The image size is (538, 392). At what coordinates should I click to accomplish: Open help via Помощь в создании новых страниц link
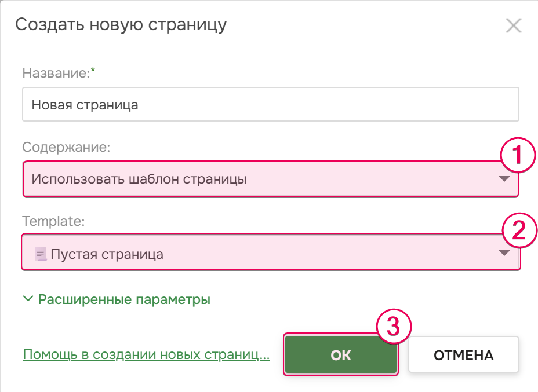(x=145, y=355)
